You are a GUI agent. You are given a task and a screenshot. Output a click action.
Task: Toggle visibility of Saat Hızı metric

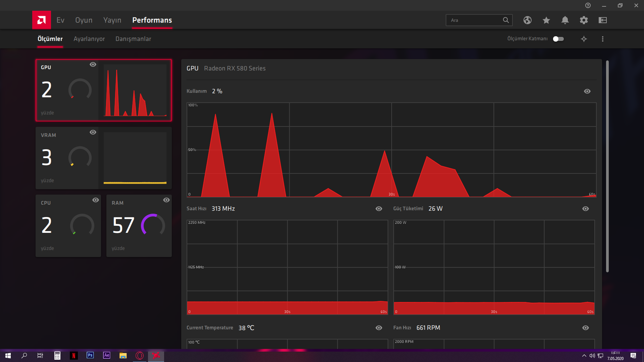point(379,209)
